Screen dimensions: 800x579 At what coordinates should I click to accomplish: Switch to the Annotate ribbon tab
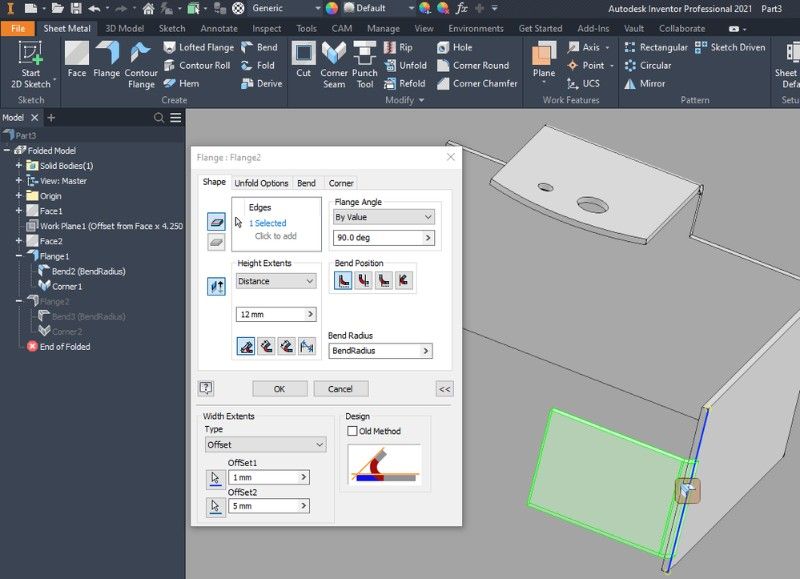(x=219, y=29)
